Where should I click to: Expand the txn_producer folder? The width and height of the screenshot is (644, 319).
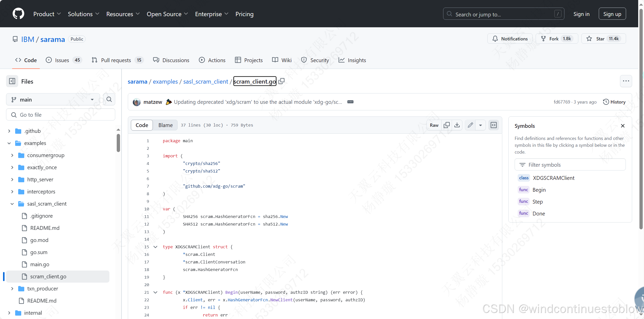coord(12,288)
